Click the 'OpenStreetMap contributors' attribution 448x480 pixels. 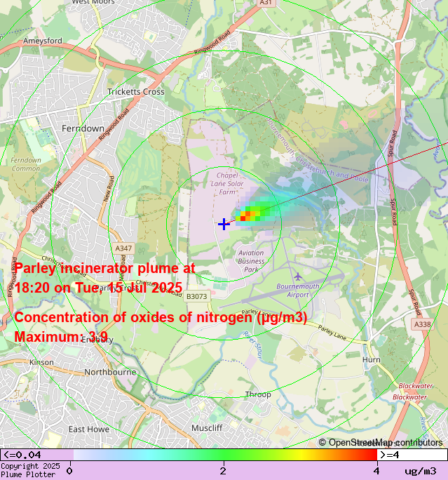381,443
